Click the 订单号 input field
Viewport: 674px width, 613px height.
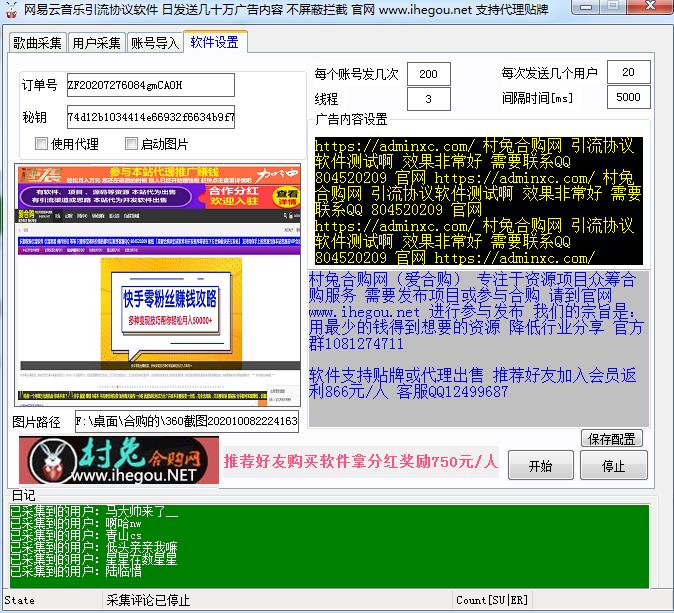tap(151, 85)
